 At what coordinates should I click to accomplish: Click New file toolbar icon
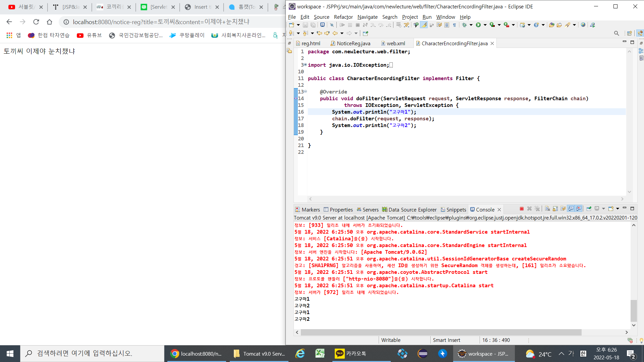click(x=291, y=25)
